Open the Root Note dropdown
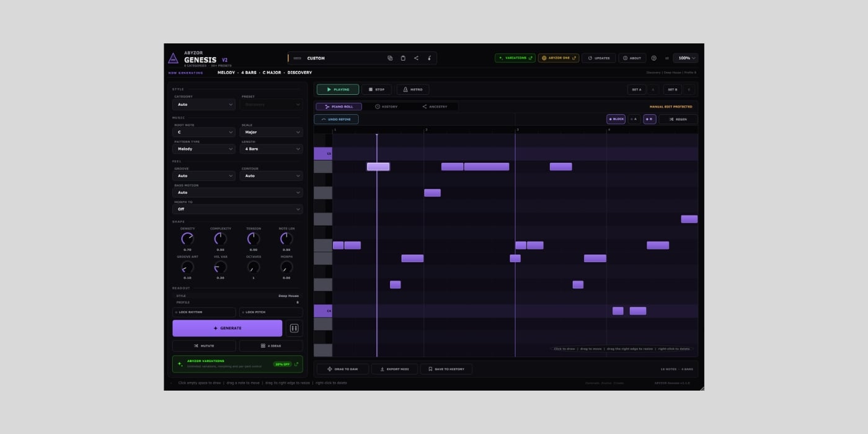Screen dimensions: 868x434 (204, 132)
